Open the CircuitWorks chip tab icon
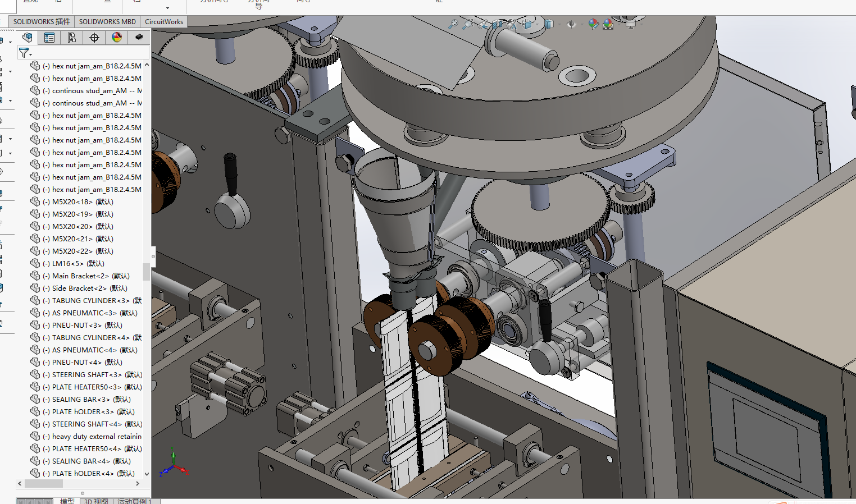The height and width of the screenshot is (504, 856). [139, 38]
